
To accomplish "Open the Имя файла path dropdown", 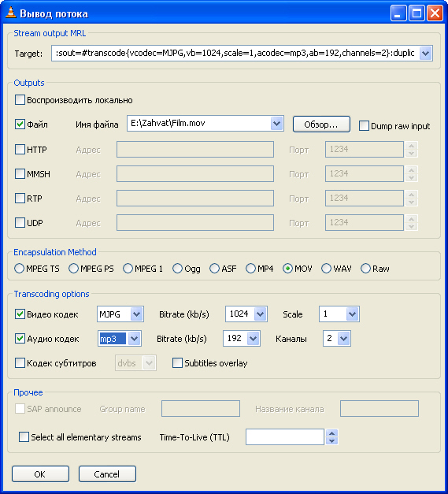I will [x=276, y=123].
